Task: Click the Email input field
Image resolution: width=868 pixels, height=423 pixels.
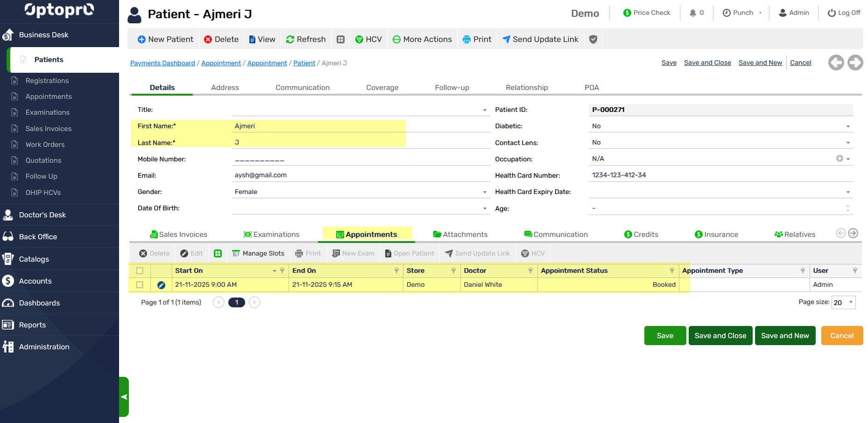Action: click(x=360, y=175)
